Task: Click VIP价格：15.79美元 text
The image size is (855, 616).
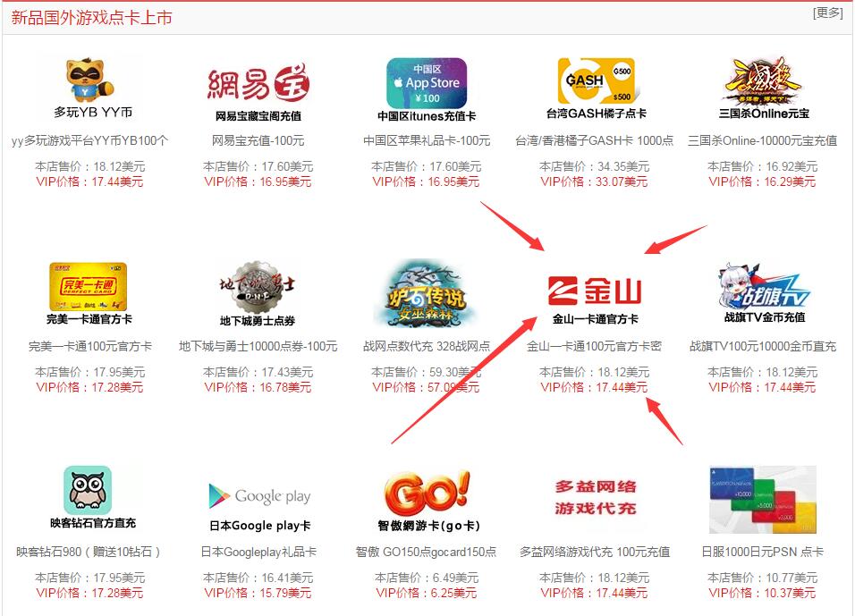Action: point(258,593)
